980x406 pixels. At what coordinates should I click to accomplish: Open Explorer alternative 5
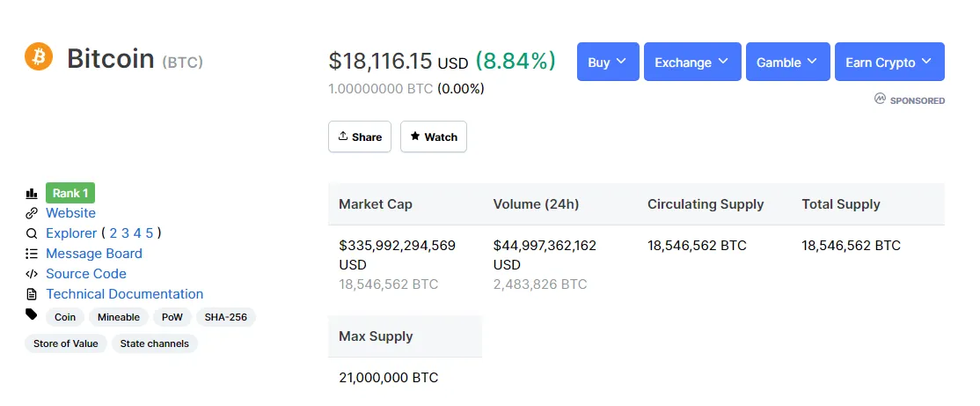tap(150, 233)
